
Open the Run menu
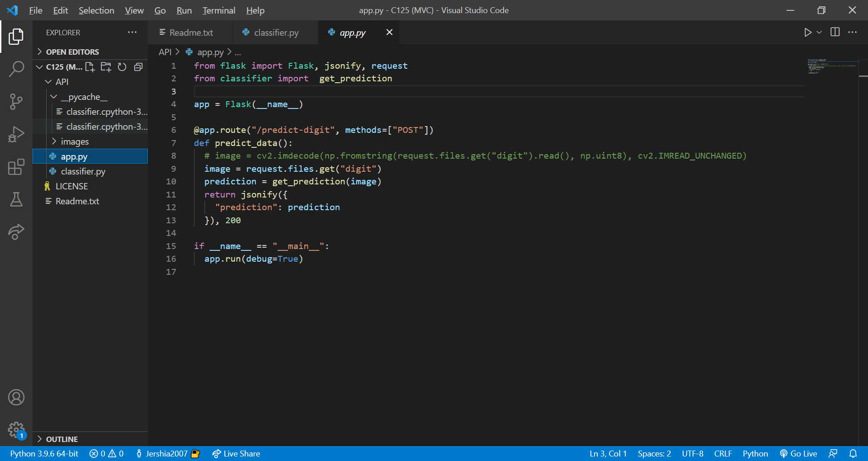[x=184, y=10]
